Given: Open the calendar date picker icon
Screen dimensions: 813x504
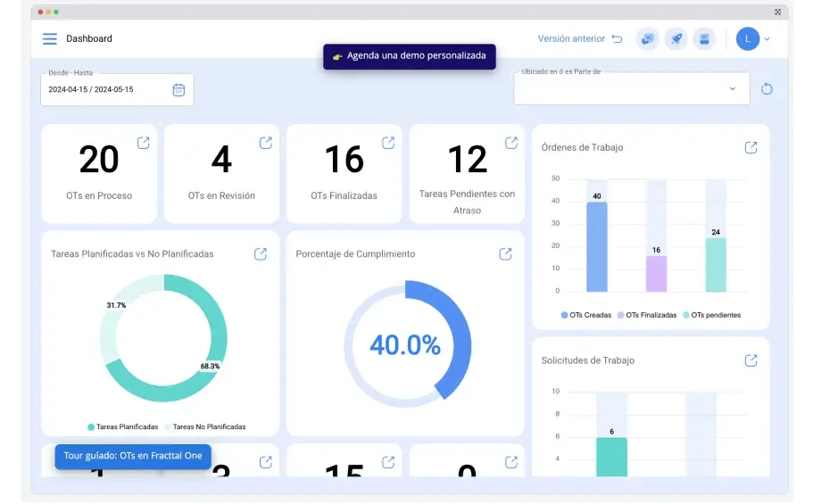Looking at the screenshot, I should coord(178,89).
